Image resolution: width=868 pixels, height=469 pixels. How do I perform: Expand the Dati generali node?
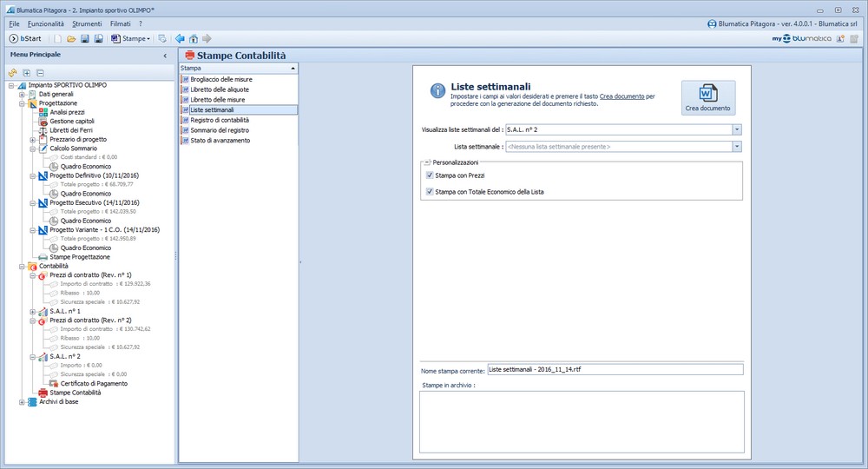[x=23, y=95]
